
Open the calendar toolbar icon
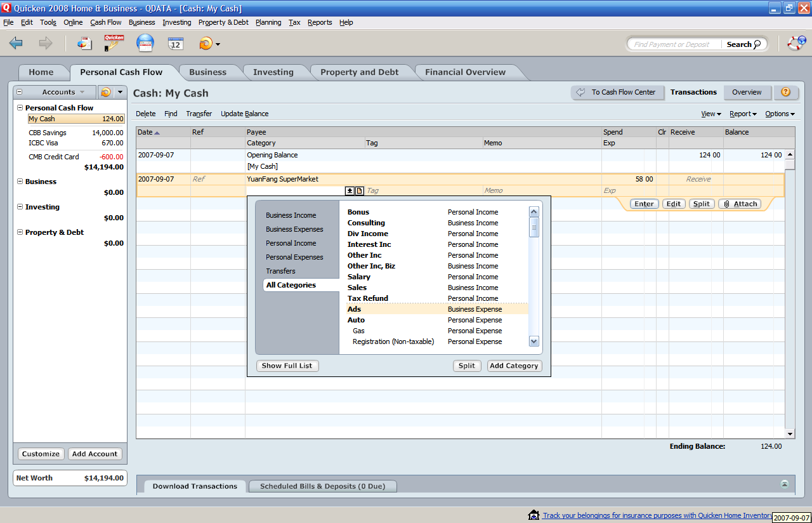click(176, 43)
